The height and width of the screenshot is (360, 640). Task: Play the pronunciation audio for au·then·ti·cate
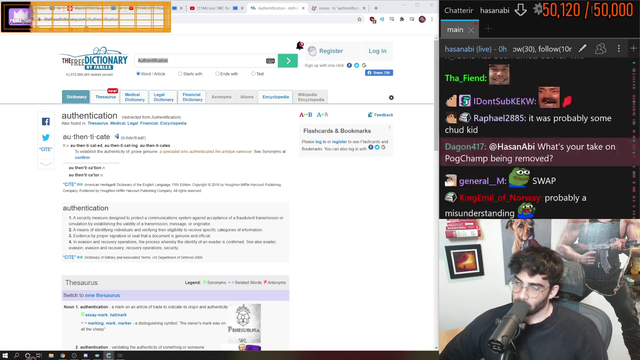tap(117, 136)
